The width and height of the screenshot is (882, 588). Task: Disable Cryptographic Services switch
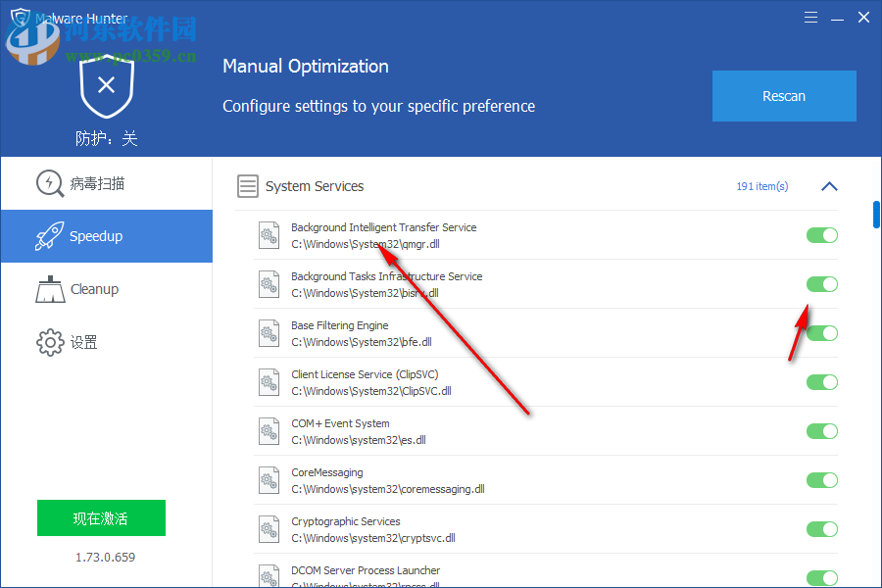821,529
